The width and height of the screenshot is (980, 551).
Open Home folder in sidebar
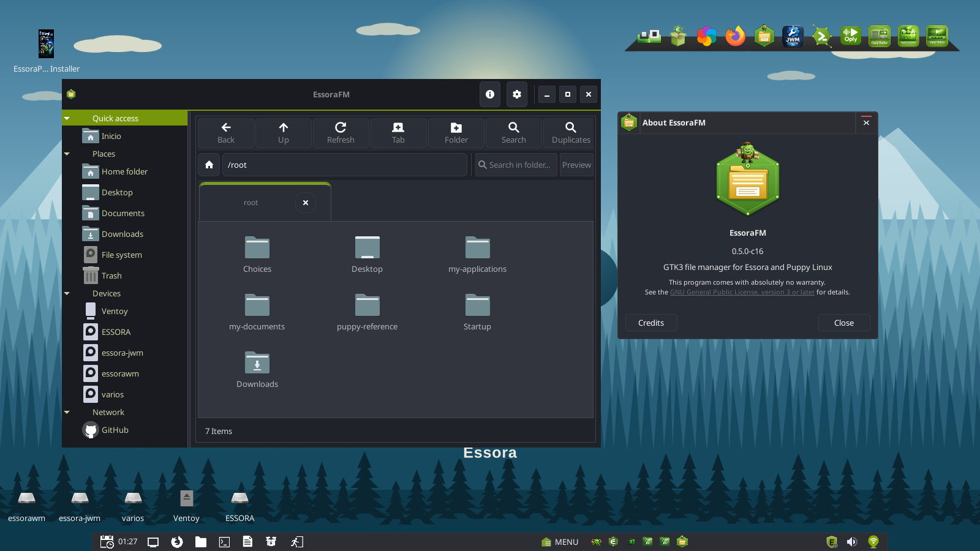point(125,171)
